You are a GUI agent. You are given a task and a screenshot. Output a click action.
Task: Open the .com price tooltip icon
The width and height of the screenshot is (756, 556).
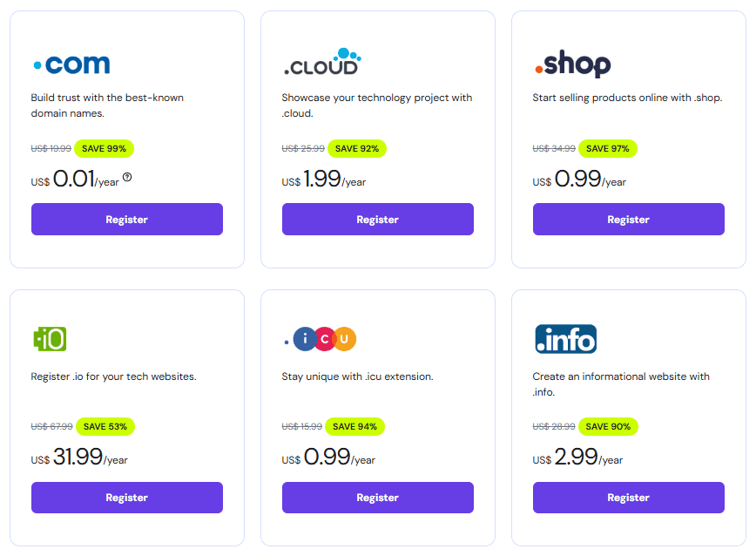tap(126, 177)
